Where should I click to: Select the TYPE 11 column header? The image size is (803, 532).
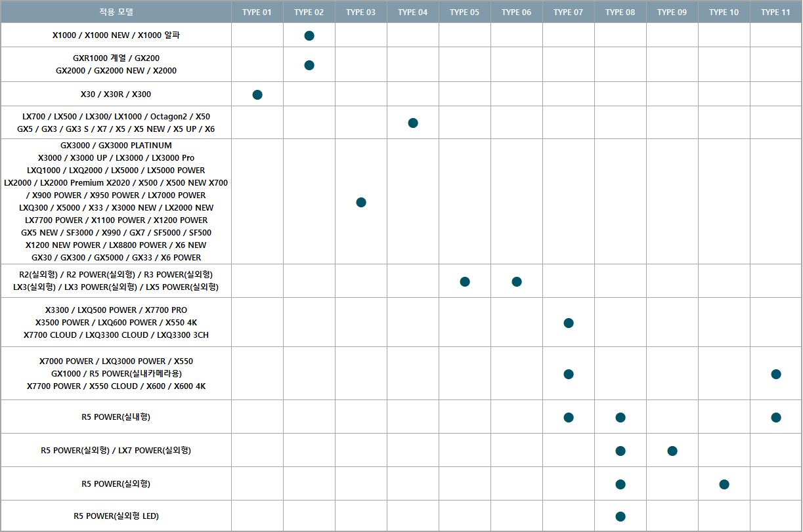(x=776, y=12)
